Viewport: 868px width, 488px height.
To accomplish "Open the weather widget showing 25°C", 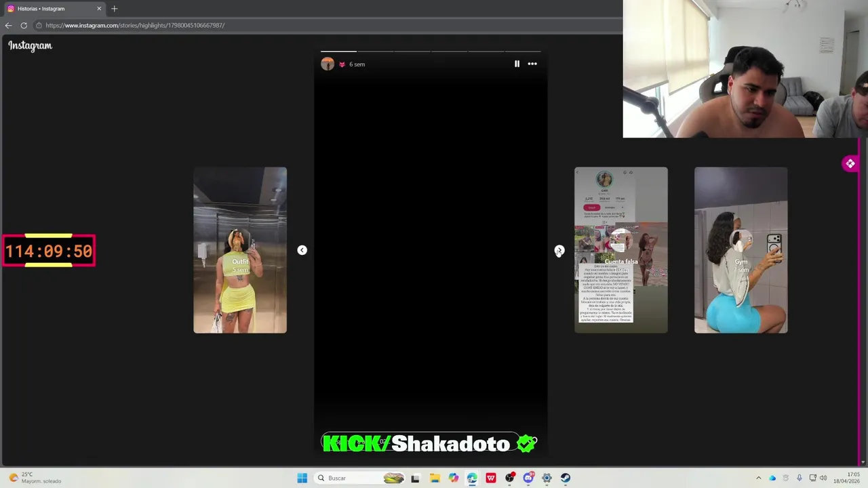I will tap(35, 478).
